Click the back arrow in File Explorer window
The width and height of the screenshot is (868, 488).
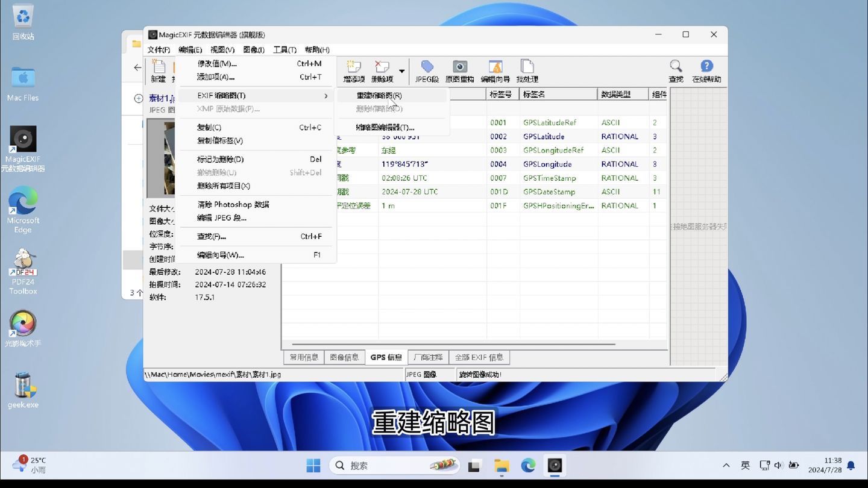(x=137, y=67)
